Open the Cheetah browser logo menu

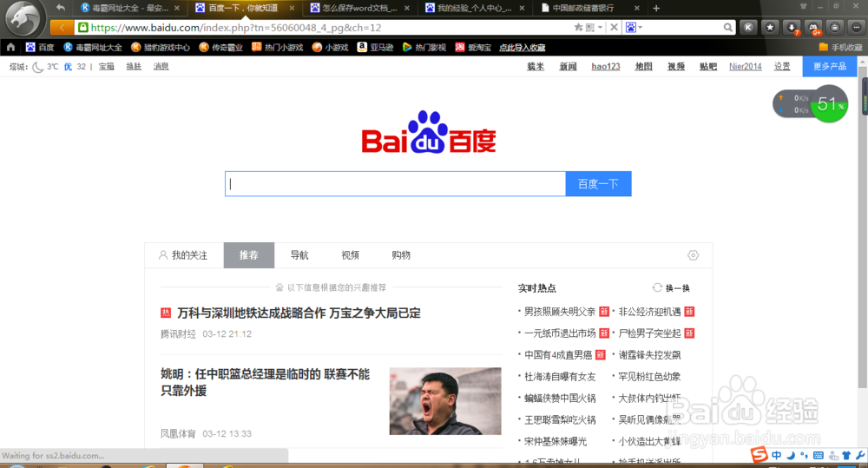pyautogui.click(x=23, y=17)
